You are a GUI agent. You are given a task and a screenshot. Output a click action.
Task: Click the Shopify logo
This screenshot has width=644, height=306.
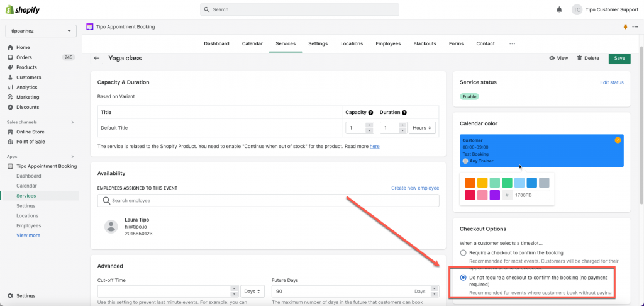pyautogui.click(x=23, y=10)
